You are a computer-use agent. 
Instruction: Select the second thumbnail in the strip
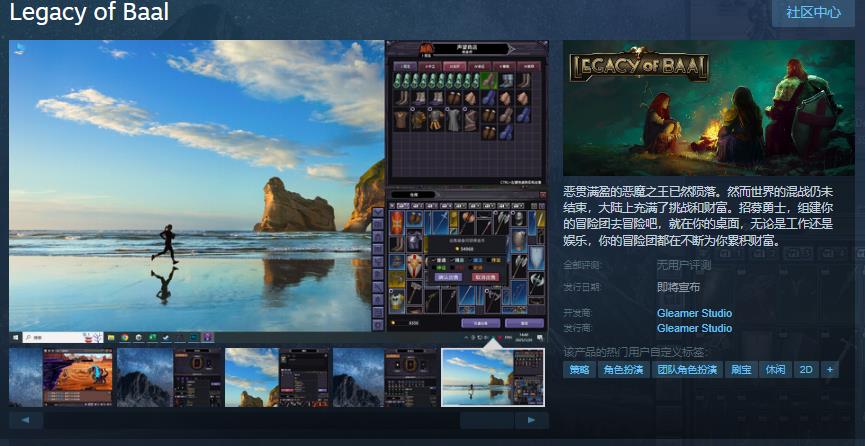coord(169,377)
